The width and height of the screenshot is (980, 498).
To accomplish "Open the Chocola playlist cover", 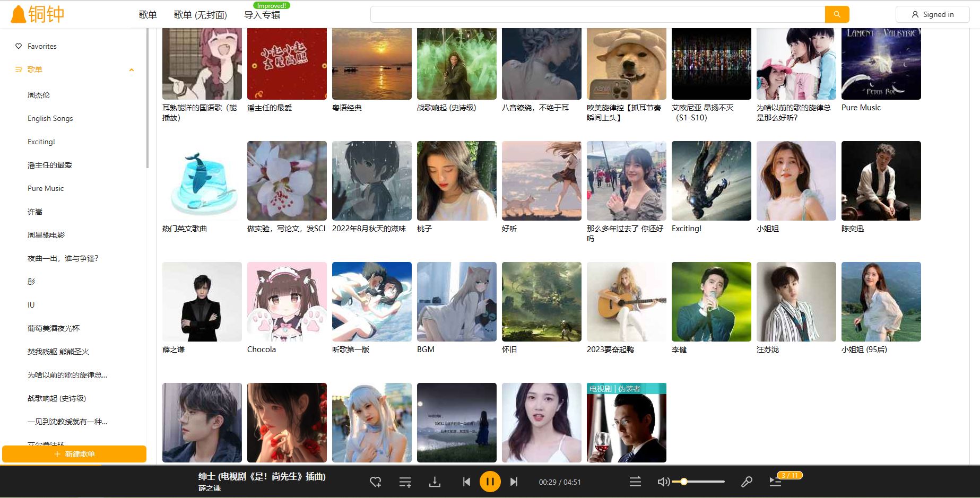I will tap(287, 302).
